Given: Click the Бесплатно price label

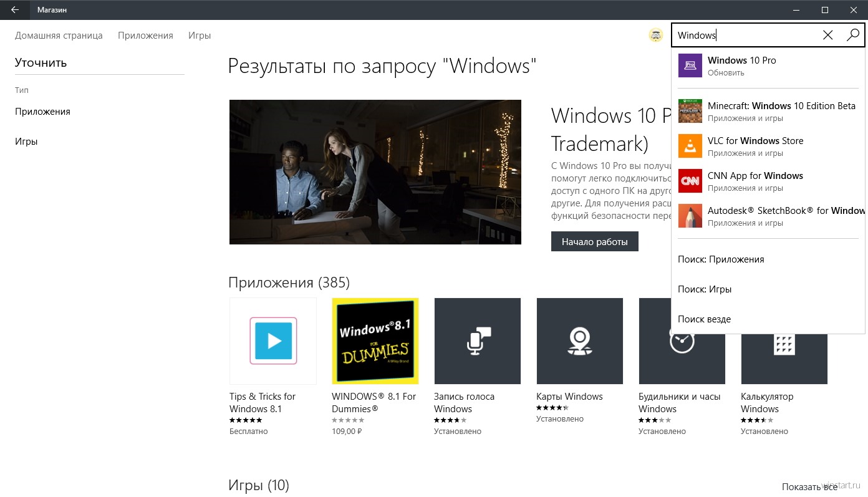Looking at the screenshot, I should (x=248, y=431).
